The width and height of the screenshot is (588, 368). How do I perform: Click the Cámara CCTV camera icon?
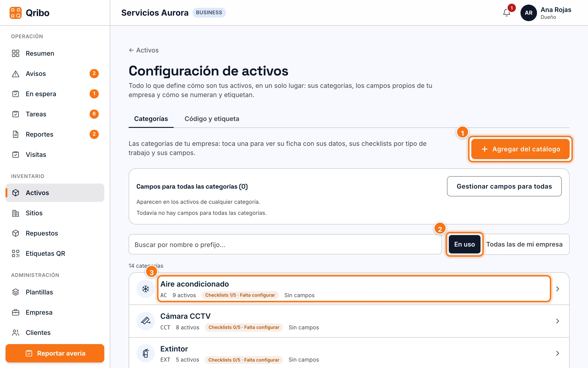(146, 321)
